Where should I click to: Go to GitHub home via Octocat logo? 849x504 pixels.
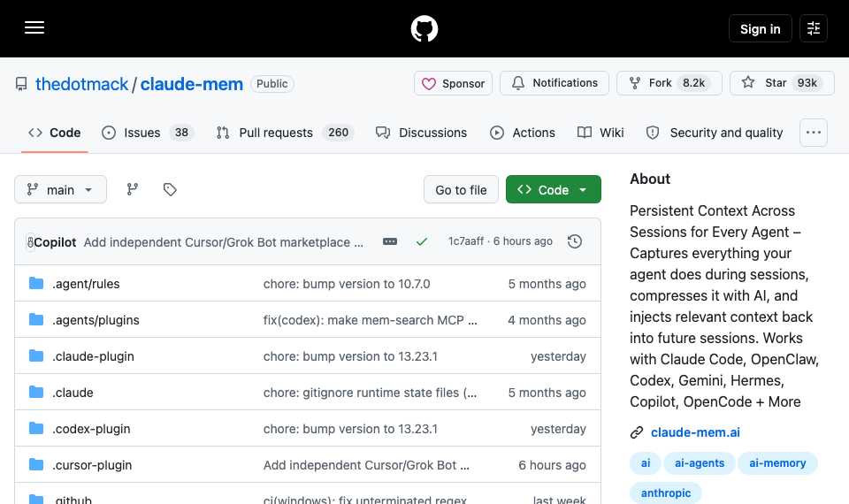pyautogui.click(x=424, y=28)
